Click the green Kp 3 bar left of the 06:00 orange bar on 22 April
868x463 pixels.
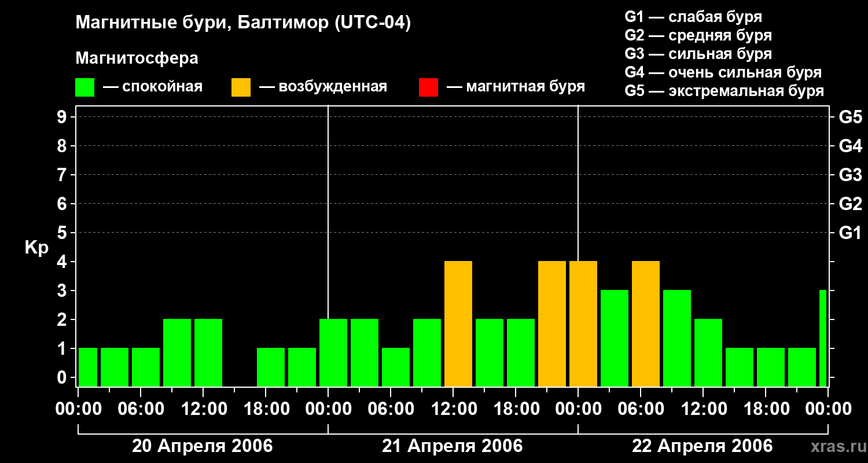[x=615, y=339]
